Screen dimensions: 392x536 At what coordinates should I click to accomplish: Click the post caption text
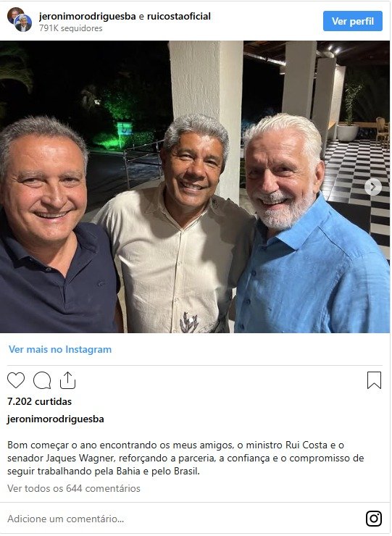[x=185, y=458]
